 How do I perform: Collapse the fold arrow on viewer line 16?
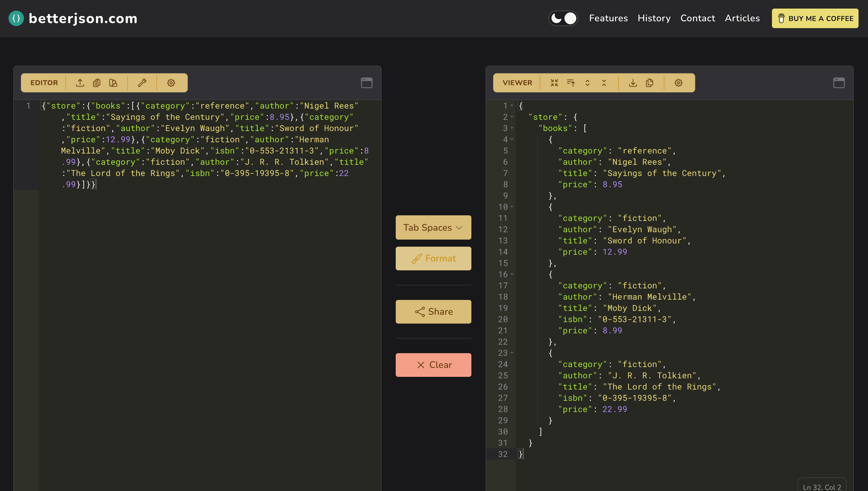click(x=512, y=274)
